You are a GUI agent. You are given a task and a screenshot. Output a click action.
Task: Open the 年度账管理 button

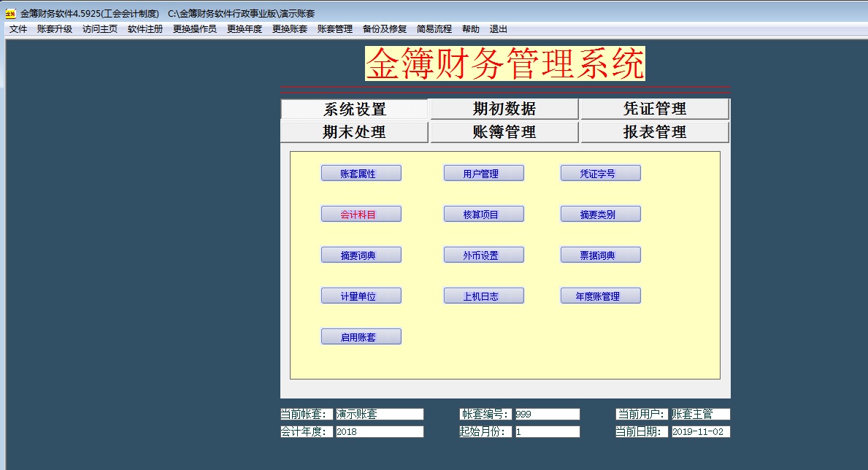click(601, 296)
